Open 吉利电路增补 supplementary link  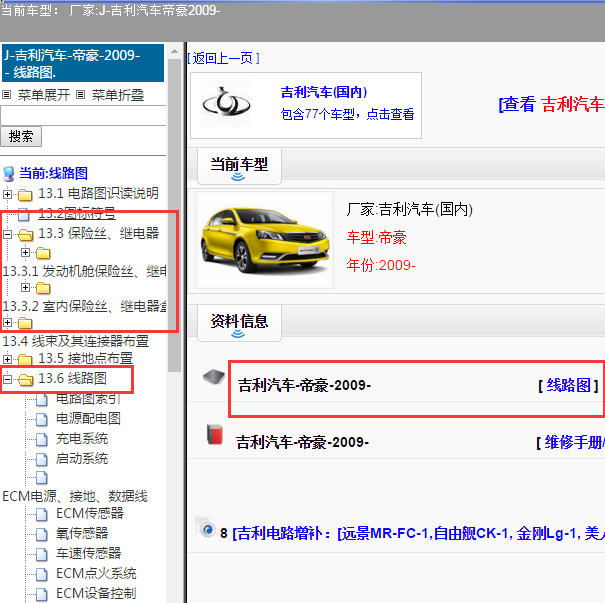[x=418, y=533]
